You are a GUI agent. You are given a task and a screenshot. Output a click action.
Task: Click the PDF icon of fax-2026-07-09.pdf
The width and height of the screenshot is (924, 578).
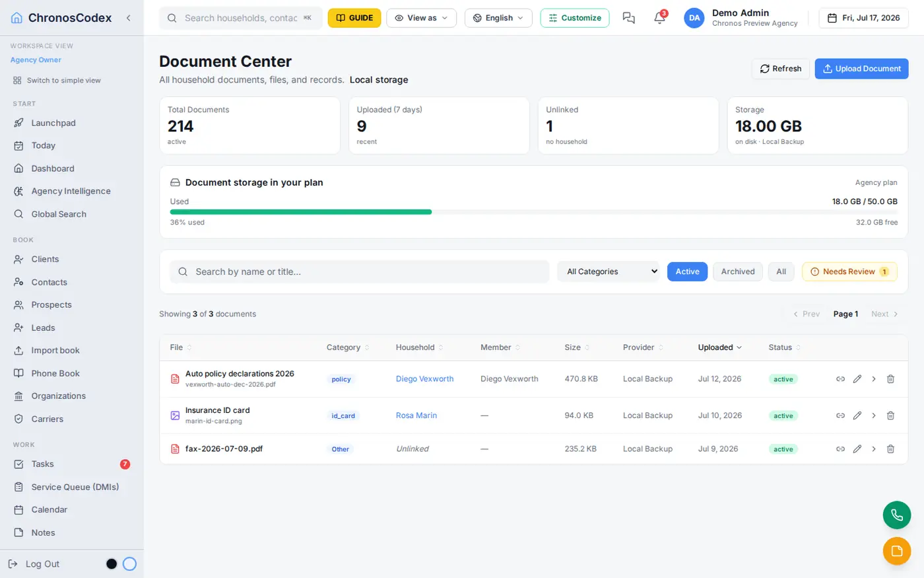pos(175,449)
